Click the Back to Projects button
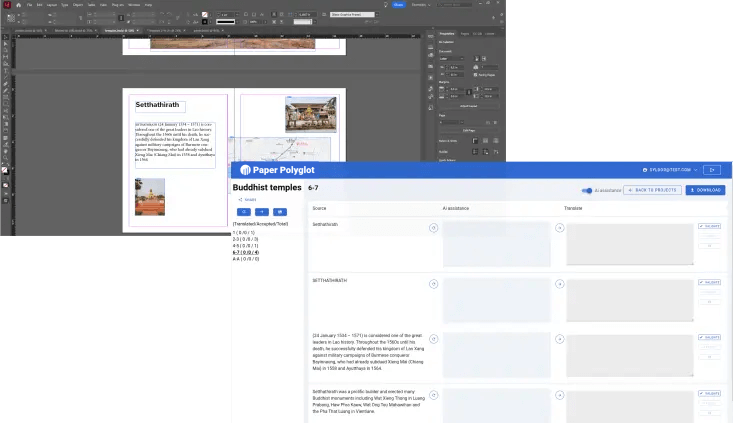This screenshot has width=733, height=423. click(652, 190)
